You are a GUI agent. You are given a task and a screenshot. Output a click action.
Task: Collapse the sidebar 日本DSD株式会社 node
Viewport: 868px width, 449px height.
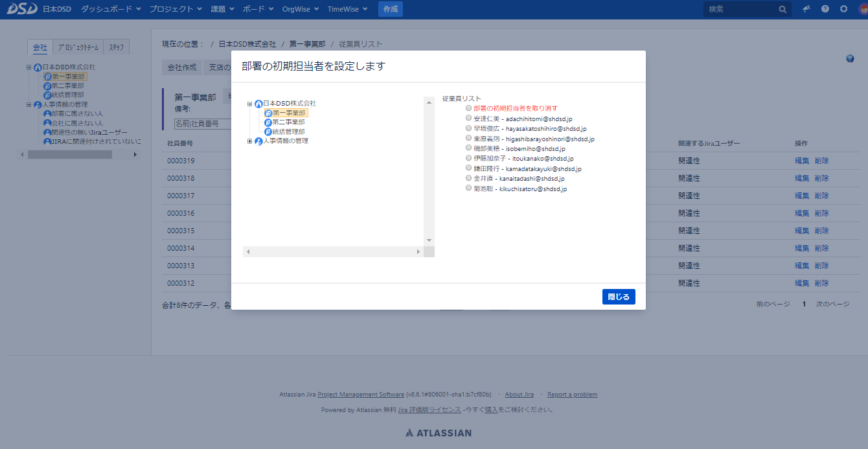29,67
